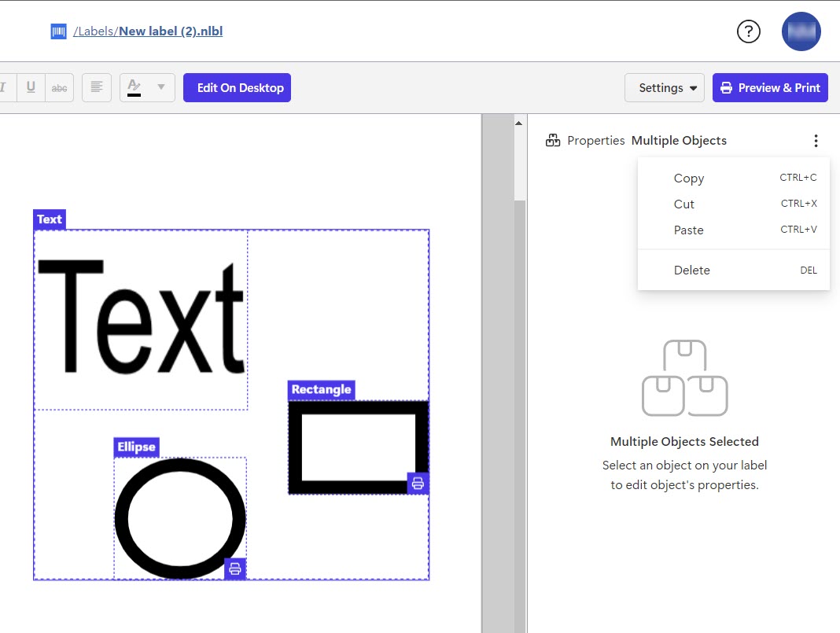Click the Preview & Print button
Viewport: 840px width, 633px height.
point(770,87)
